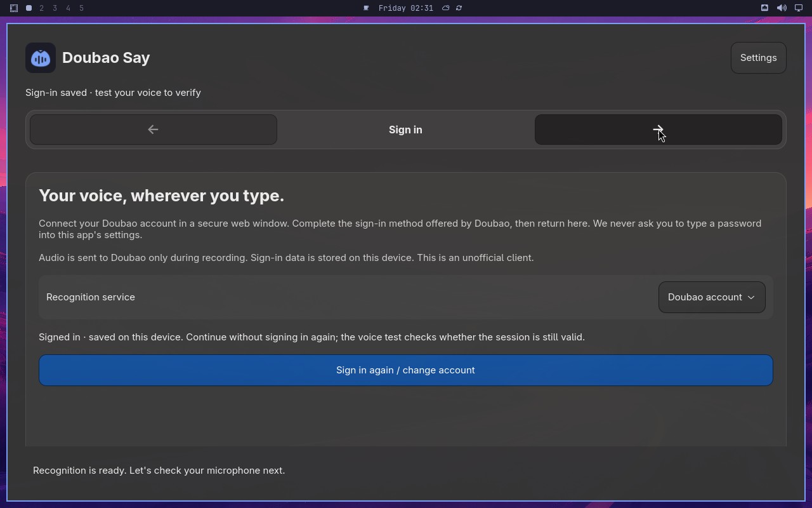Go back with the left arrow button
The height and width of the screenshot is (508, 812).
tap(153, 130)
